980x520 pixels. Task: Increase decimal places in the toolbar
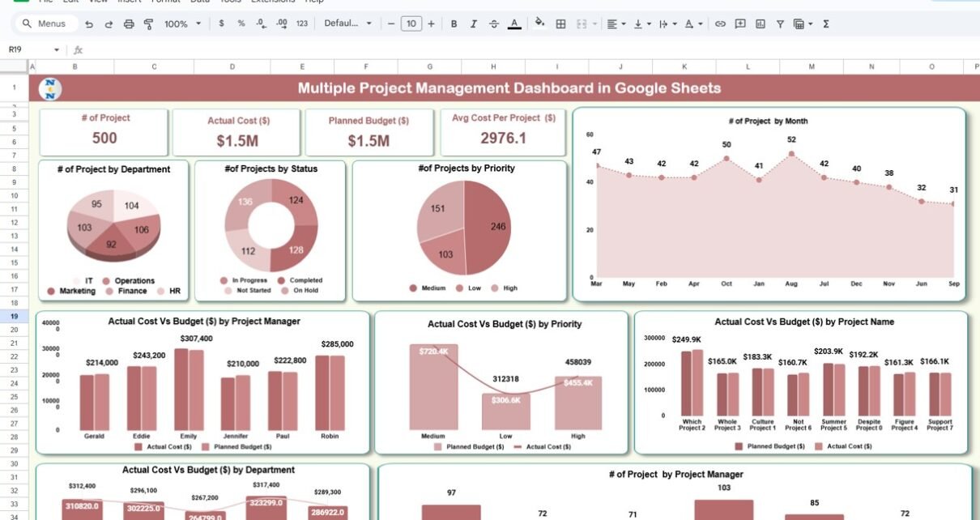[281, 24]
